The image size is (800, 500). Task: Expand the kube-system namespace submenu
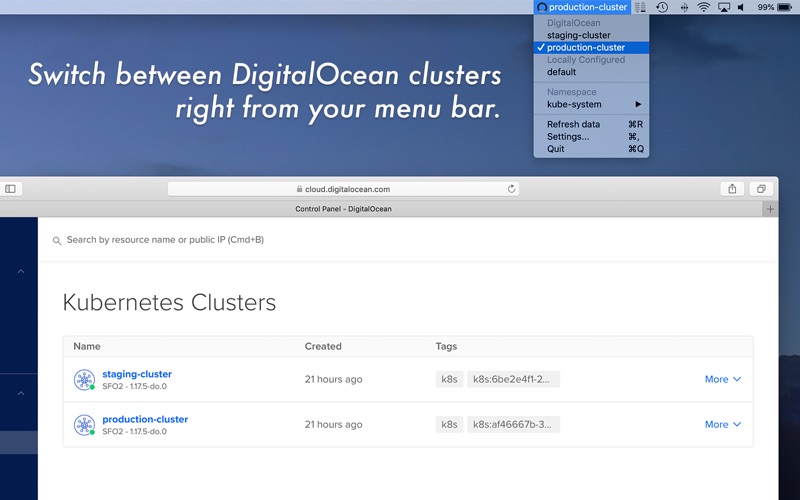[591, 104]
